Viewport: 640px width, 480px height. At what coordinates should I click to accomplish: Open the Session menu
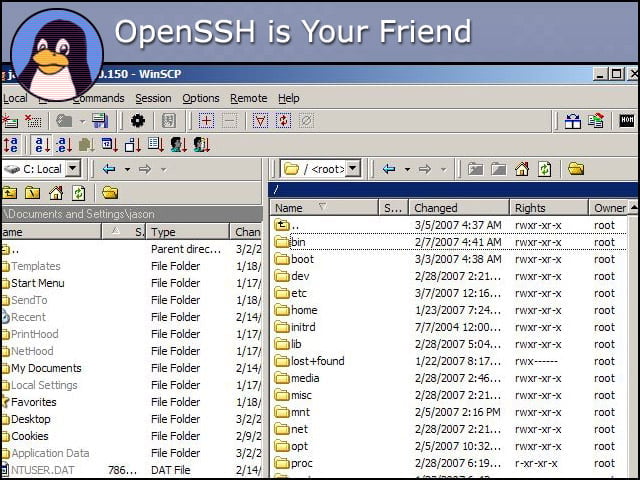coord(153,98)
